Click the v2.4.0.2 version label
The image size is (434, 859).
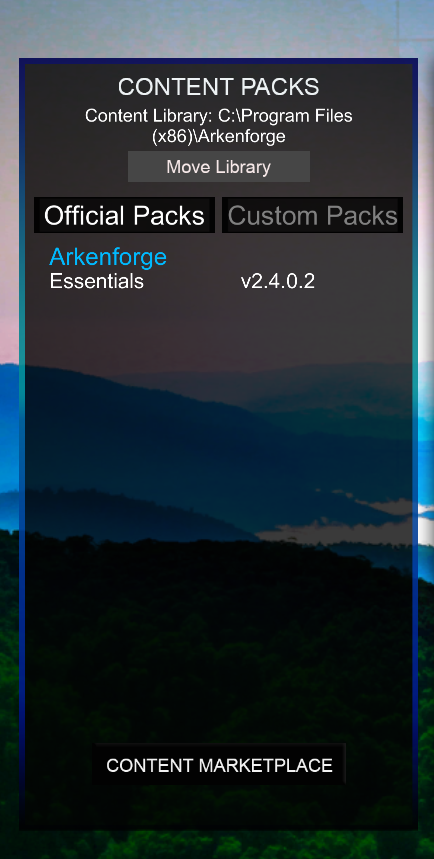click(x=278, y=282)
